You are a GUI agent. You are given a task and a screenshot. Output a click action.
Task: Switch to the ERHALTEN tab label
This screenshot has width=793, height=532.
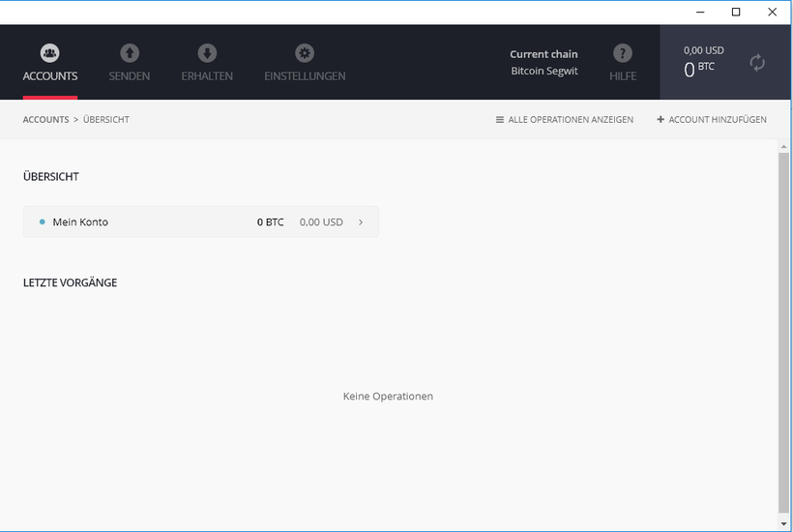(x=207, y=76)
